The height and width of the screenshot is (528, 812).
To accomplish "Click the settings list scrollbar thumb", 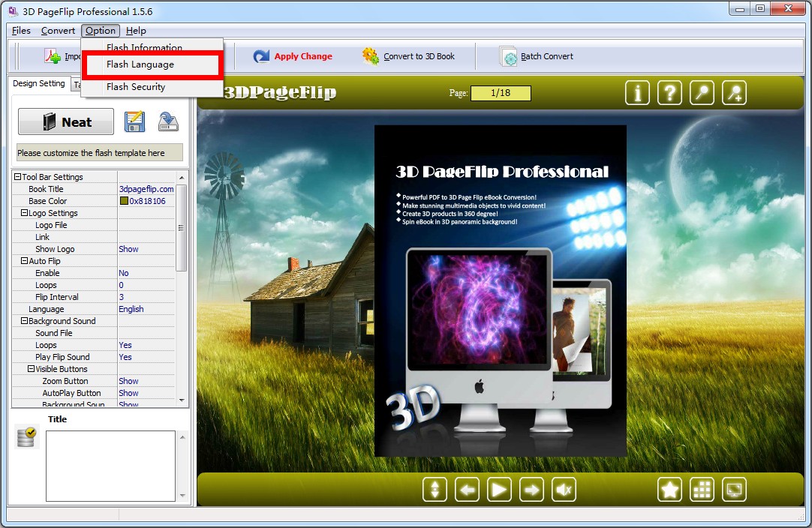I will tap(182, 228).
